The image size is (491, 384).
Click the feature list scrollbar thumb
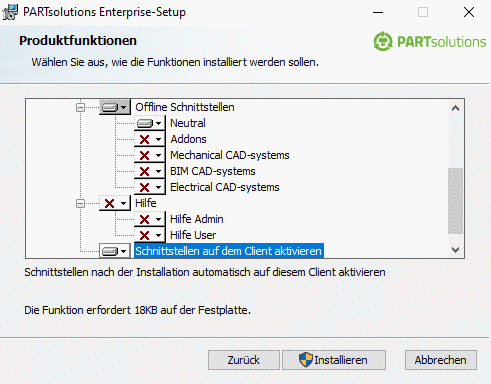(455, 201)
